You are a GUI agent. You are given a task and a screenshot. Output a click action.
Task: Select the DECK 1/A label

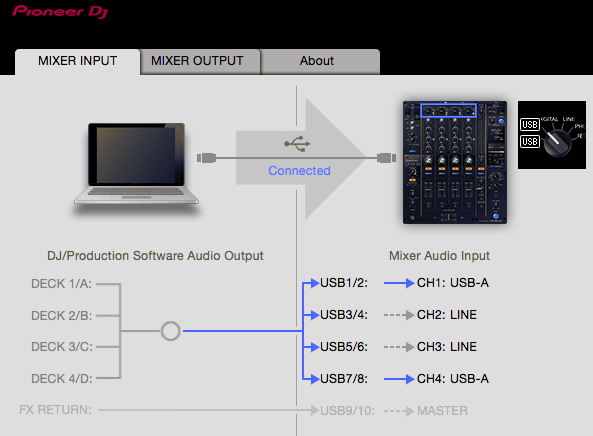tap(61, 284)
